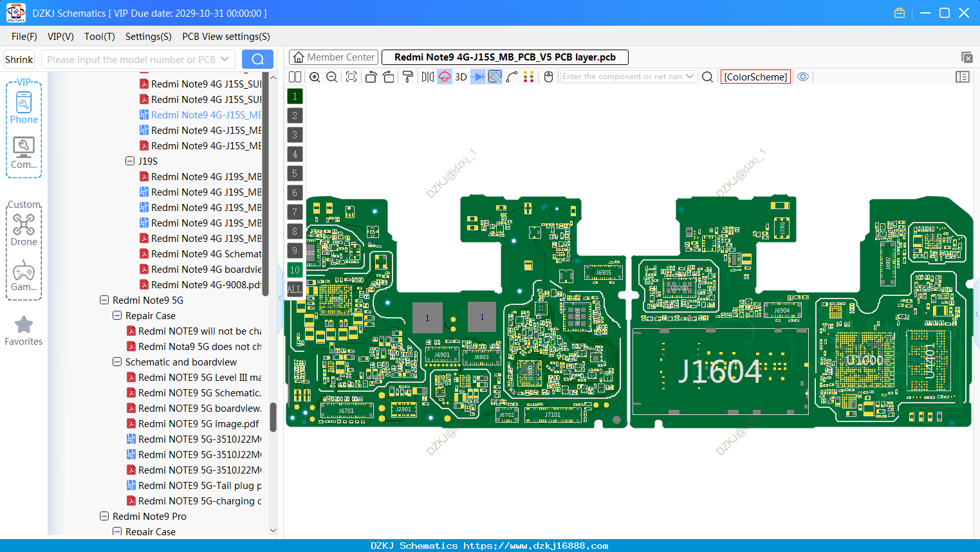Search the component or net name

pos(707,77)
